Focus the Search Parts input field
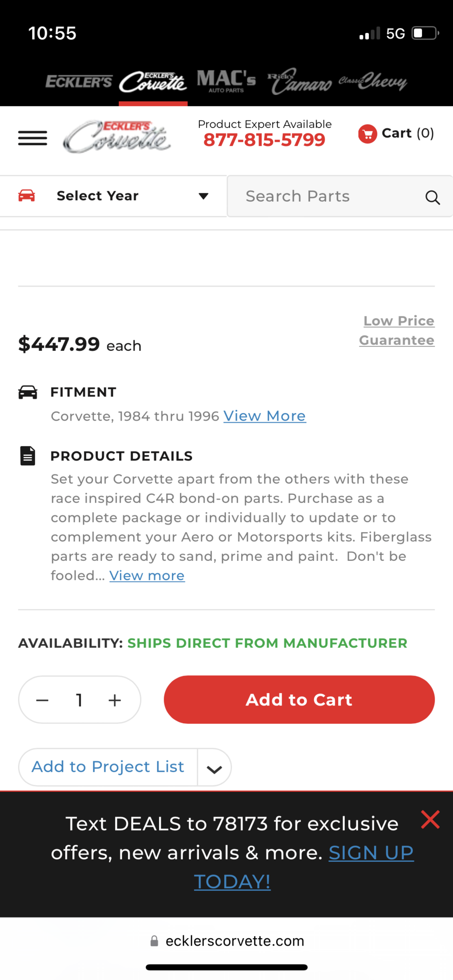Image resolution: width=453 pixels, height=980 pixels. click(x=325, y=196)
